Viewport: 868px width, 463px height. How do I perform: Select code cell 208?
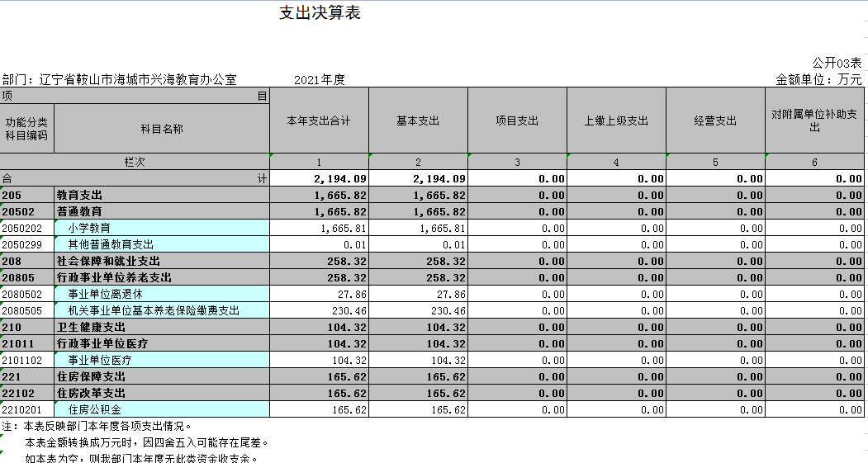point(26,261)
